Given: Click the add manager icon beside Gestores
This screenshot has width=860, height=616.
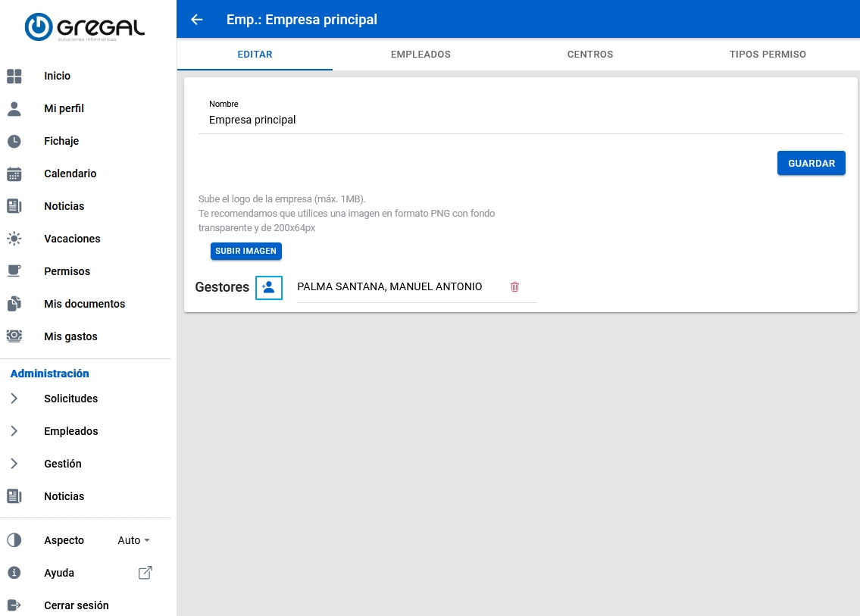Looking at the screenshot, I should (268, 288).
